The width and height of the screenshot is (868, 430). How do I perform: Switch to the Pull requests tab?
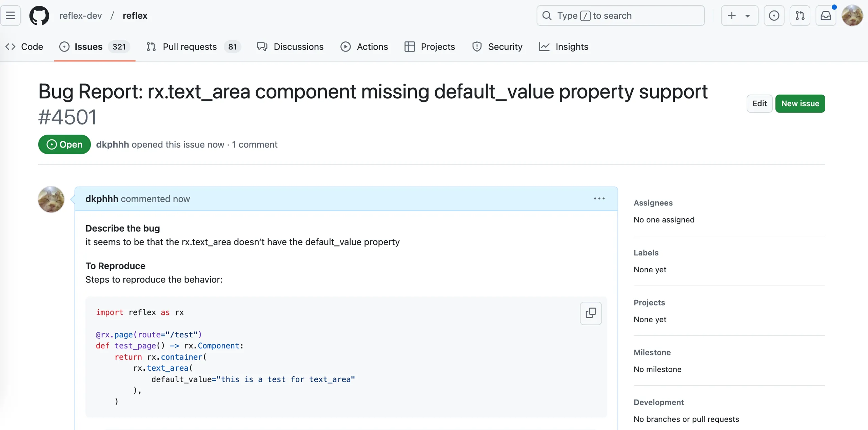click(x=193, y=46)
